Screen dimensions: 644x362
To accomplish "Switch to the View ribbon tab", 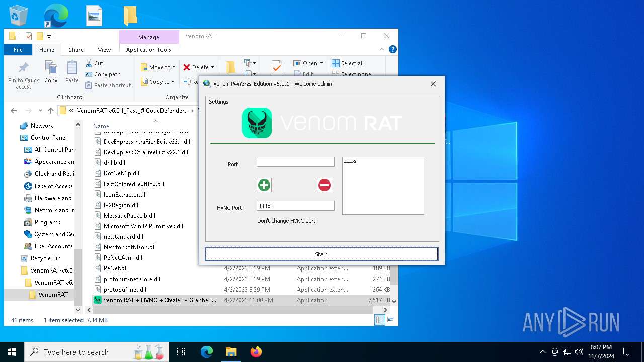I will point(104,50).
